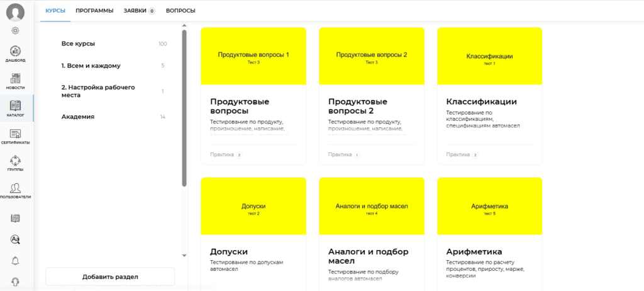Open the Пользователи sidebar icon
The width and height of the screenshot is (644, 291).
tap(15, 188)
